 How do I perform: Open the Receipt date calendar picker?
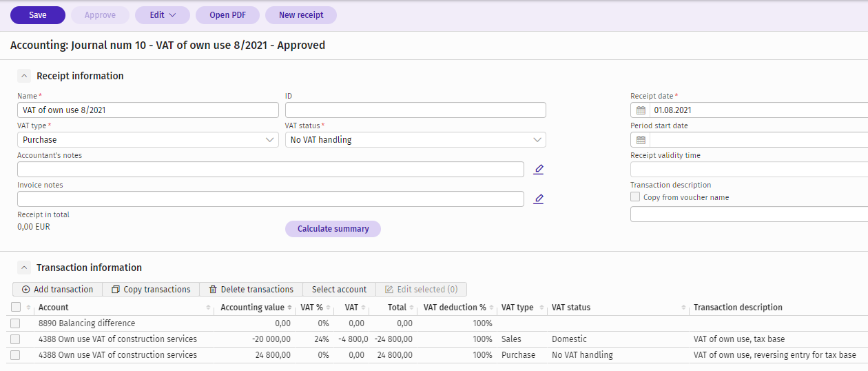click(x=641, y=110)
